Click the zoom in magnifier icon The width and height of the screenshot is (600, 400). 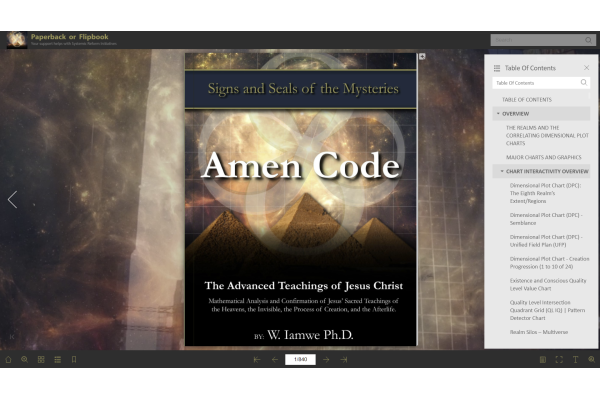(24, 359)
